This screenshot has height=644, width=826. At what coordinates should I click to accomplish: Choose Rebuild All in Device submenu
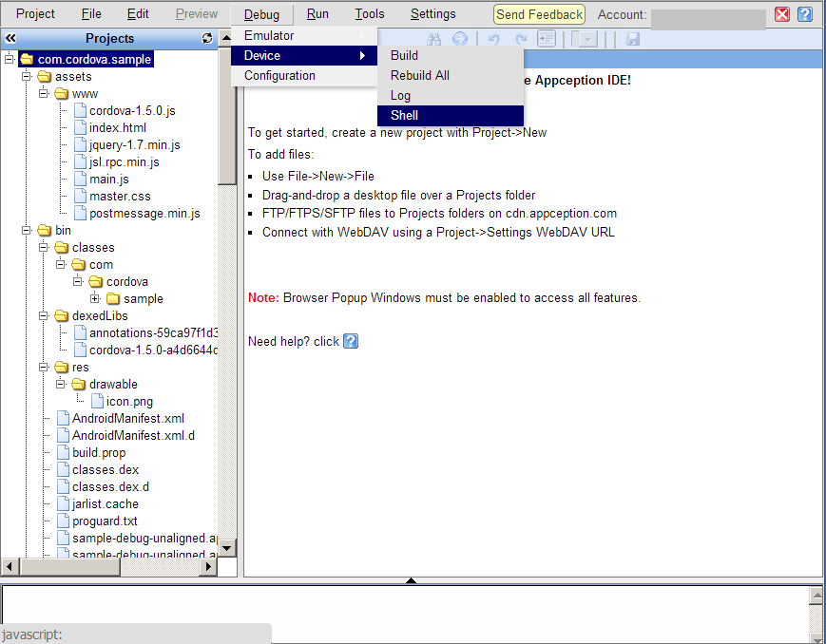451,75
